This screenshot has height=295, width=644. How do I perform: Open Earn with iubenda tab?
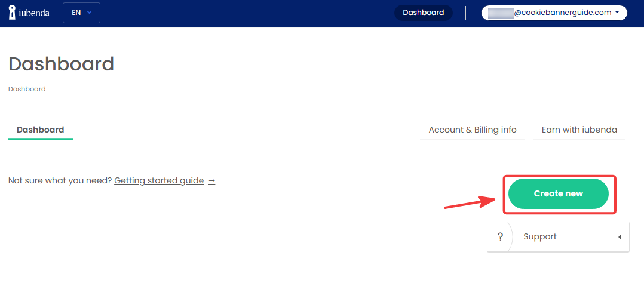pyautogui.click(x=579, y=130)
